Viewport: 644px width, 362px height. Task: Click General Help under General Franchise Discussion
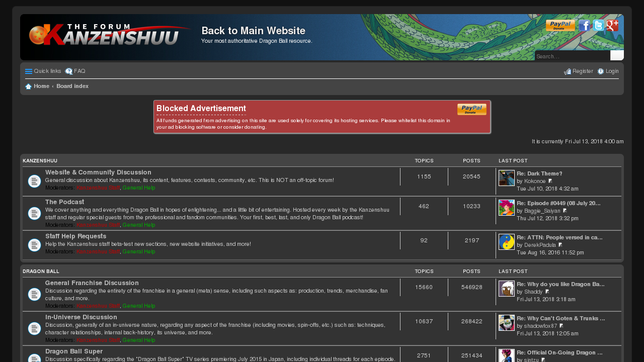(139, 306)
